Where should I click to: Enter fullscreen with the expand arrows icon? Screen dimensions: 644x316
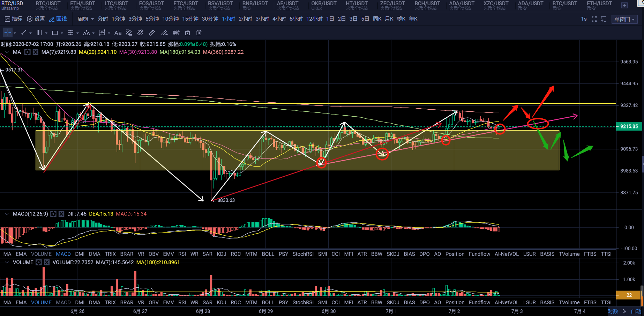(594, 19)
